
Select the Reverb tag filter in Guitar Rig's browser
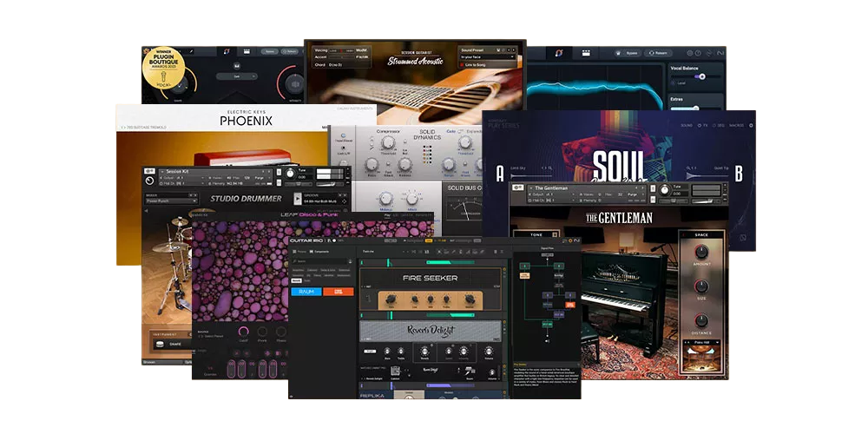297,280
